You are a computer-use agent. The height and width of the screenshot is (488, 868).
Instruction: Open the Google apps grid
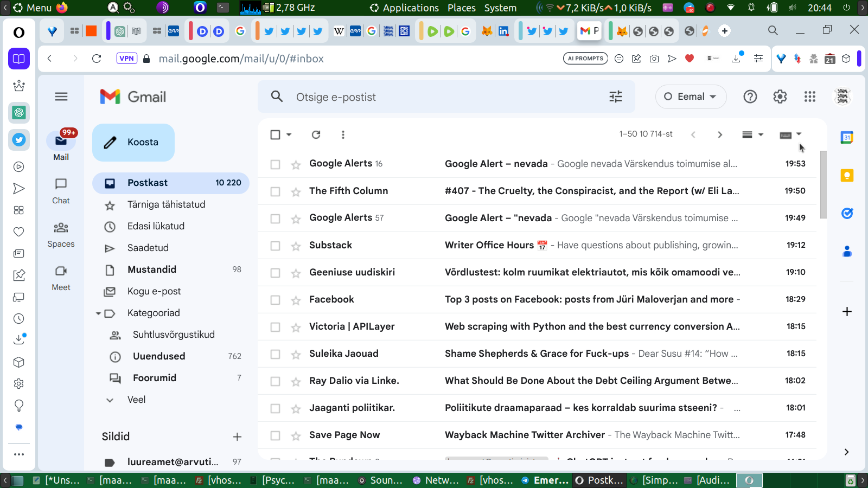click(809, 97)
